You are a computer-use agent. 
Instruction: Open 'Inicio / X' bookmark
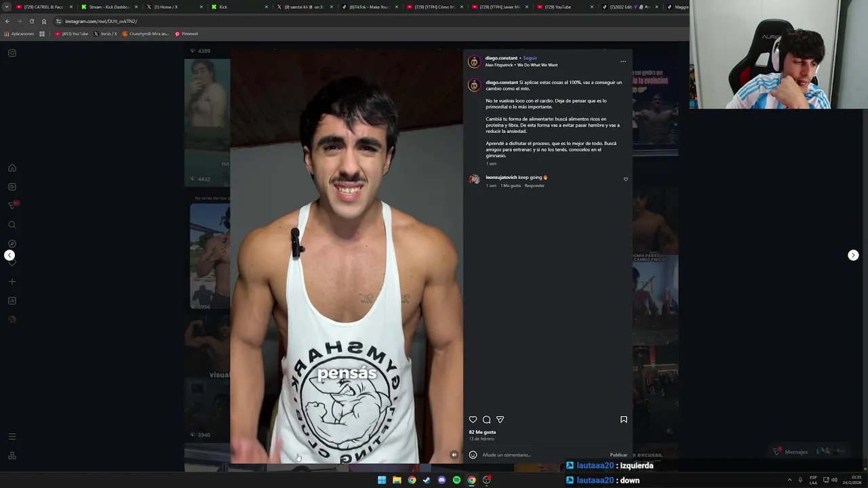pos(105,34)
